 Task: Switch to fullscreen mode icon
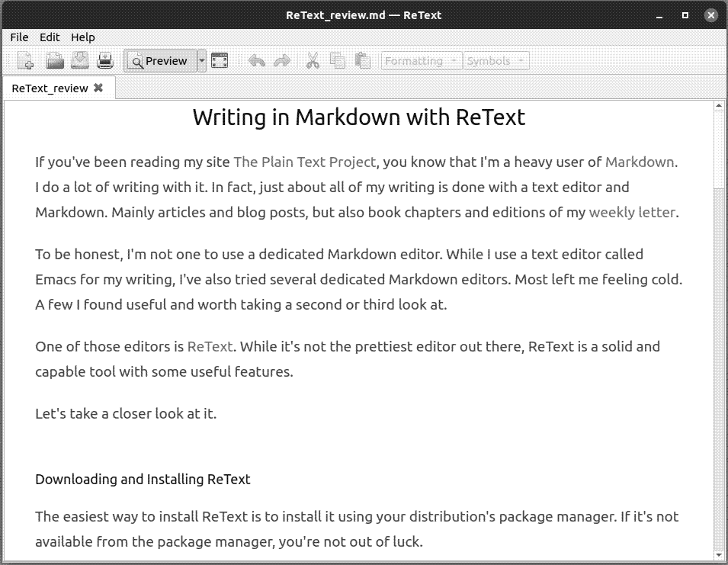(x=219, y=61)
